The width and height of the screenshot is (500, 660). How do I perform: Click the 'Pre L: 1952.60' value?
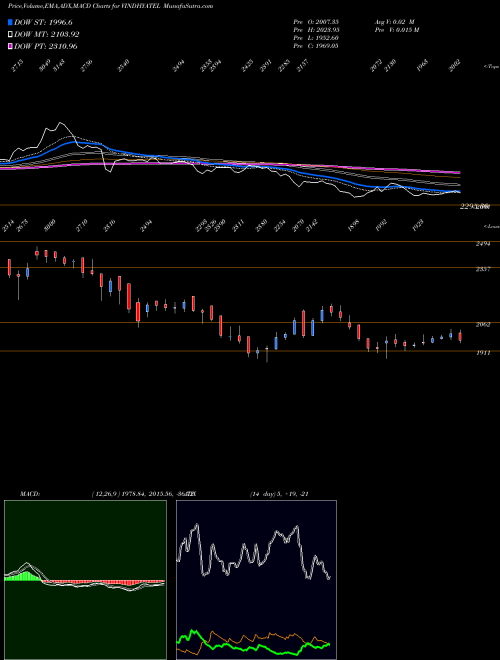coord(316,38)
